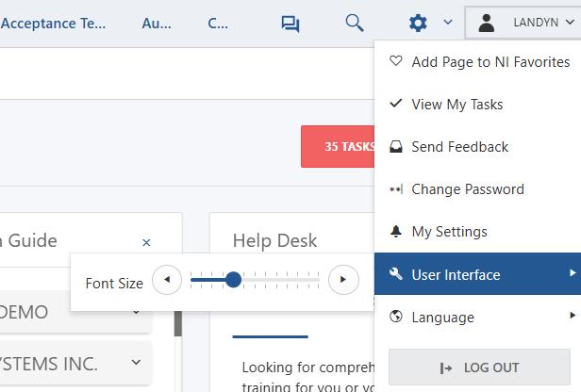The height and width of the screenshot is (392, 581).
Task: Click the LOG OUT button
Action: coord(479,367)
